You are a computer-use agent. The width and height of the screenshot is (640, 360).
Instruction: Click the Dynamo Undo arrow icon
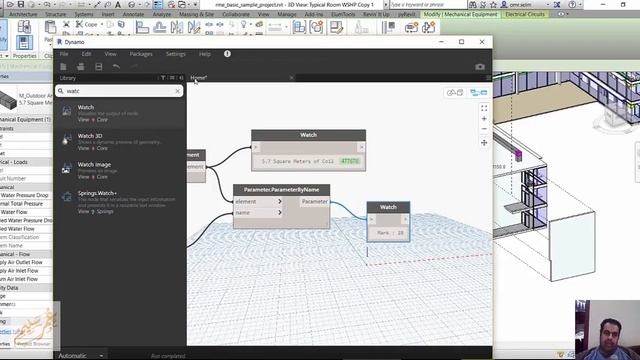tap(116, 67)
